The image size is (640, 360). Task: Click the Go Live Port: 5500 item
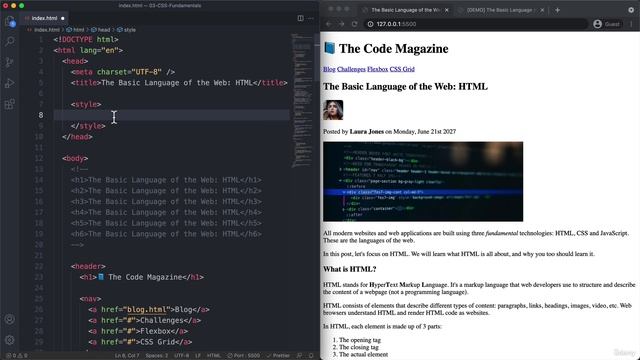[244, 356]
